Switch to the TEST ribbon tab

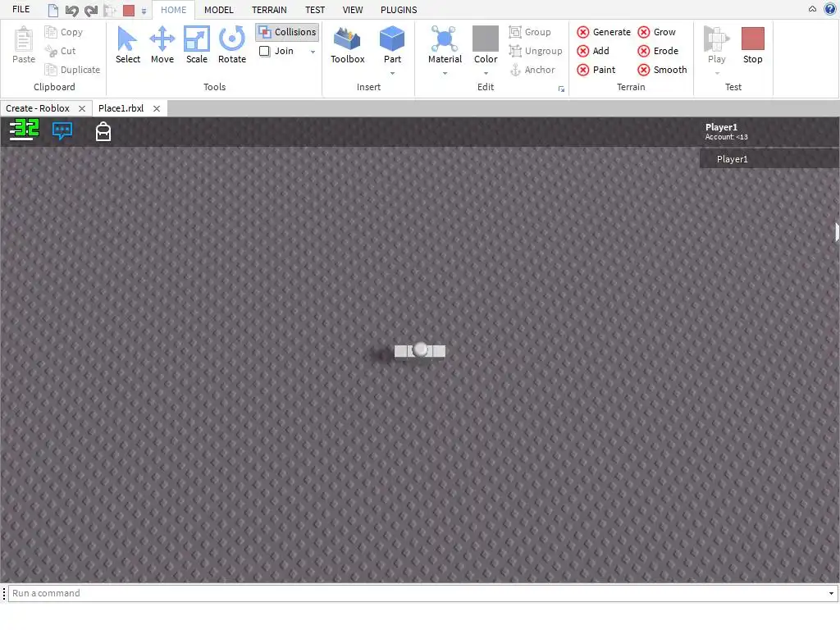pyautogui.click(x=315, y=10)
